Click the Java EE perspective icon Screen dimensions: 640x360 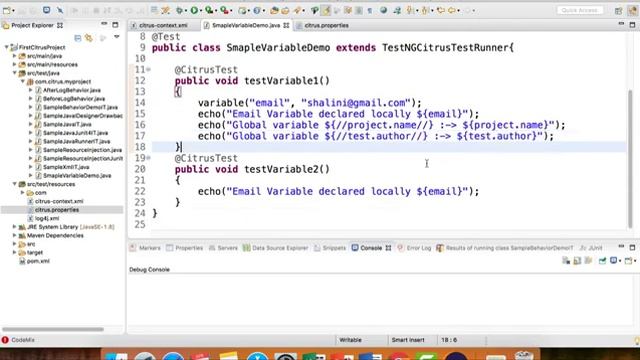coord(632,11)
